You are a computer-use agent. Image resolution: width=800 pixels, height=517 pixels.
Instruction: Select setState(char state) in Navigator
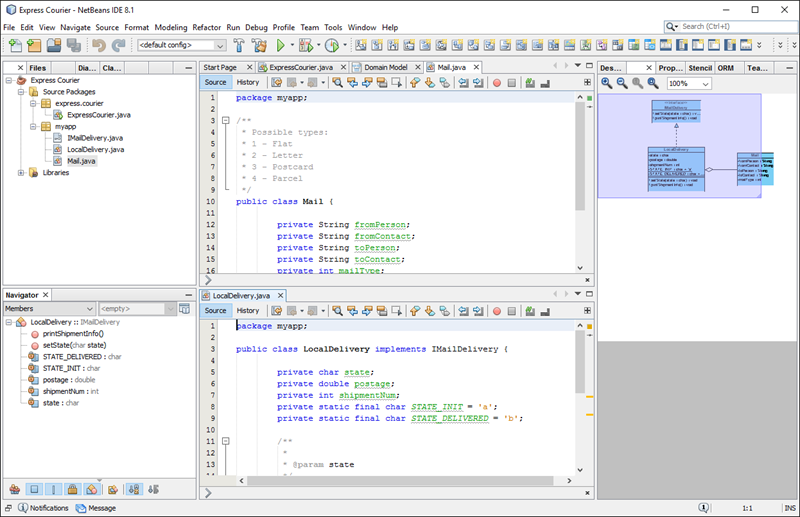click(74, 345)
